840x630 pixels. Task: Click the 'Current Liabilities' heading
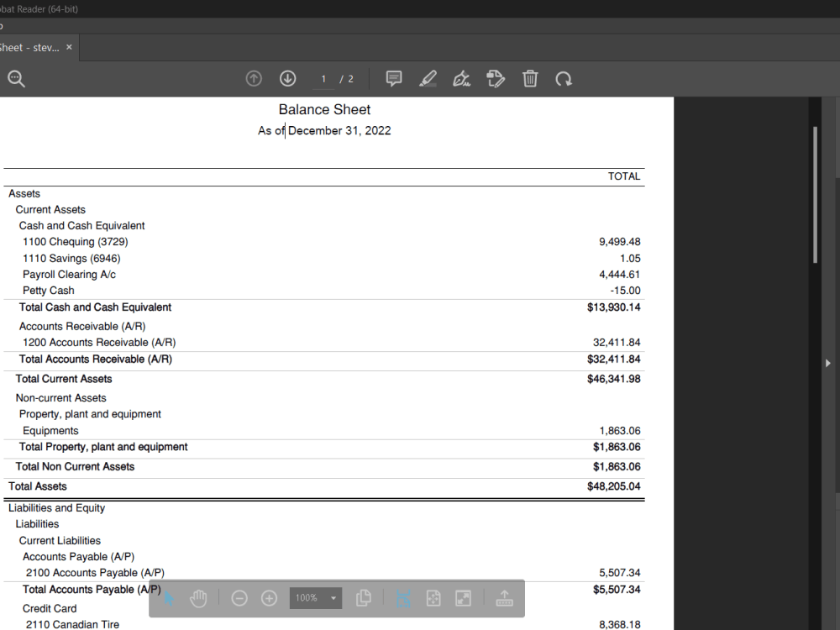60,540
